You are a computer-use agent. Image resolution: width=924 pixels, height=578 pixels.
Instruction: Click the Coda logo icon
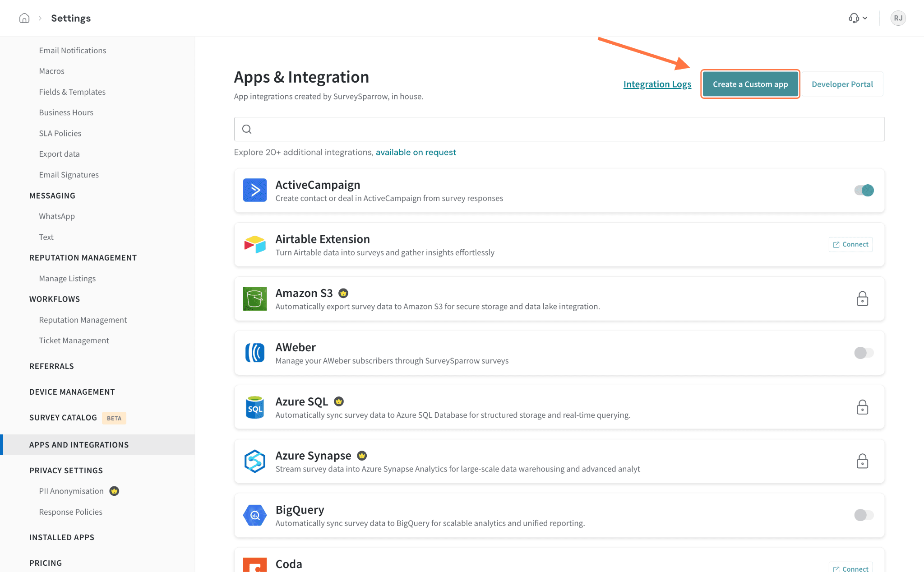[x=255, y=565]
